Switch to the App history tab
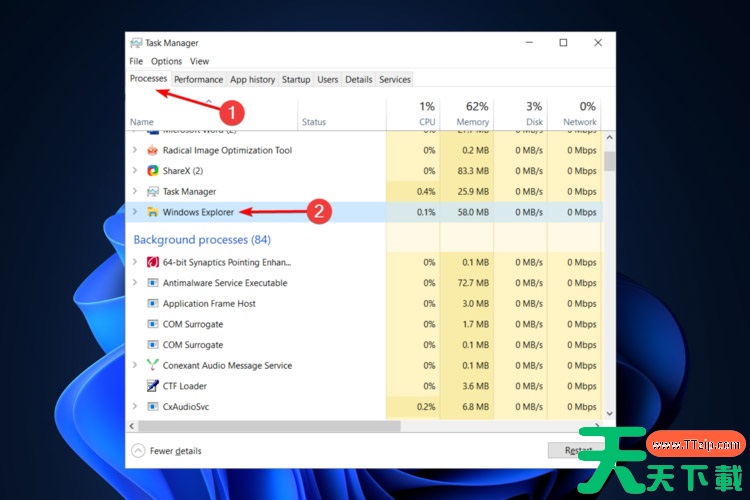 253,79
